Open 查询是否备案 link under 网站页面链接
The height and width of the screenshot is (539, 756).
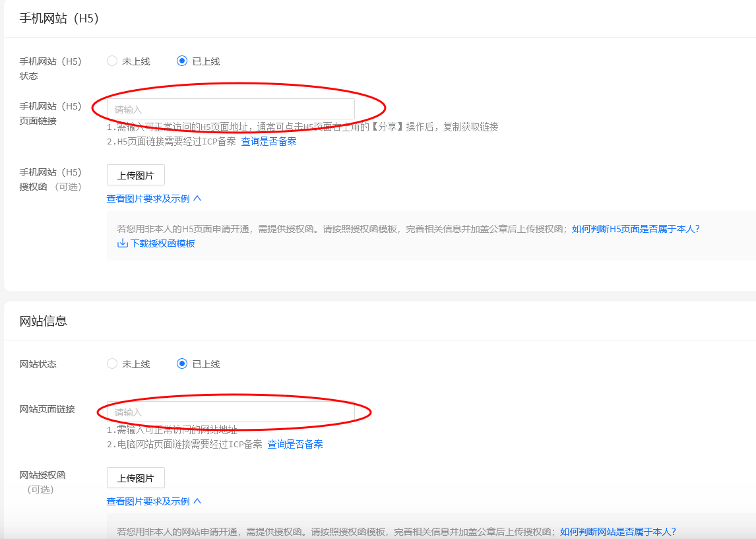(295, 444)
